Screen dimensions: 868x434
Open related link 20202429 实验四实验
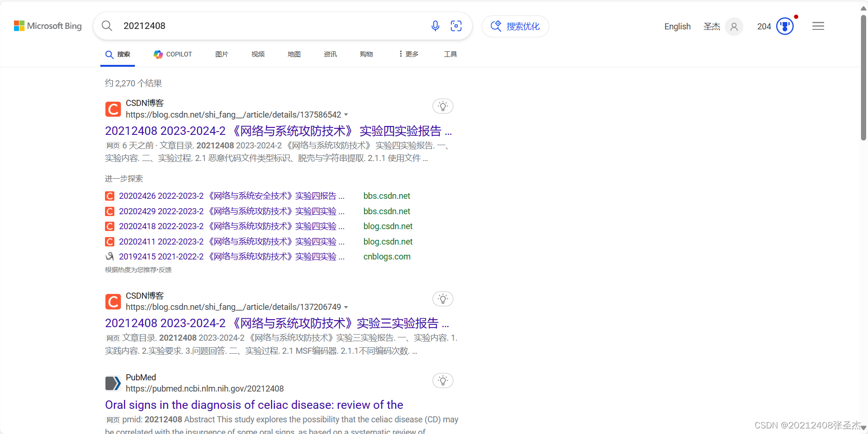tap(231, 211)
